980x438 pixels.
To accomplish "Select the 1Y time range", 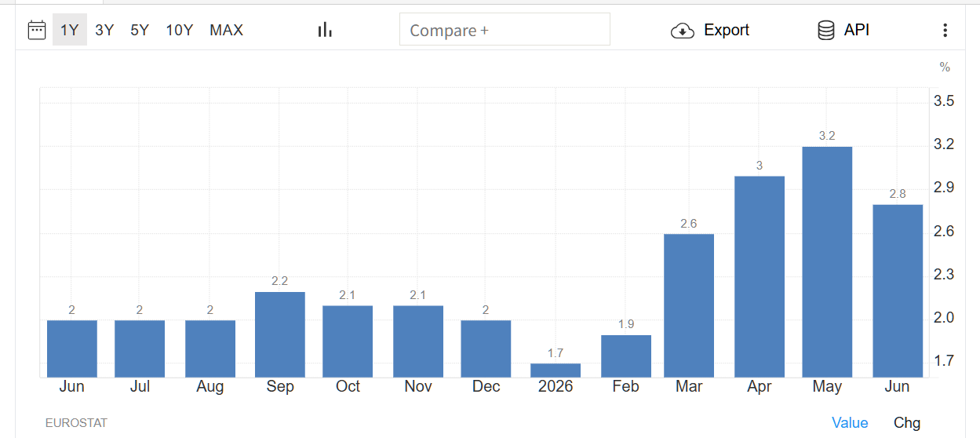I will pos(70,30).
